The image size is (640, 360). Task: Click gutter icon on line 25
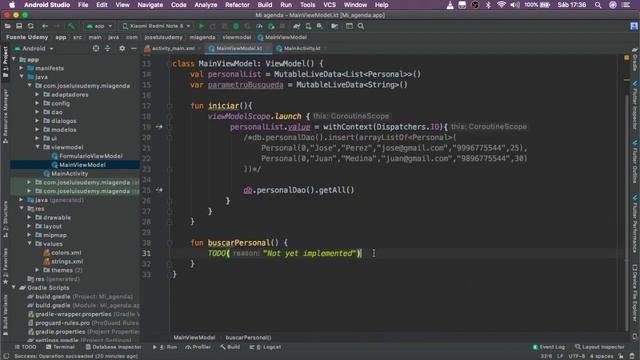pos(159,190)
